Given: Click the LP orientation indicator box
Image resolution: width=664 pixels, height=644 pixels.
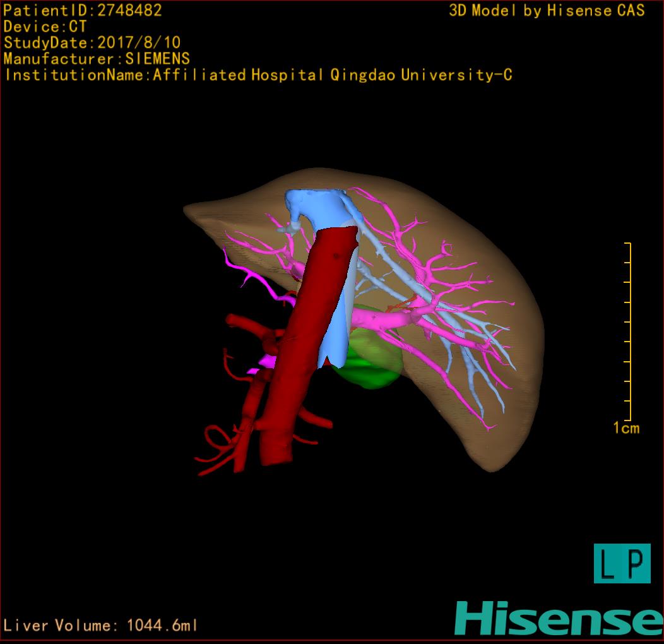Looking at the screenshot, I should pos(622,563).
